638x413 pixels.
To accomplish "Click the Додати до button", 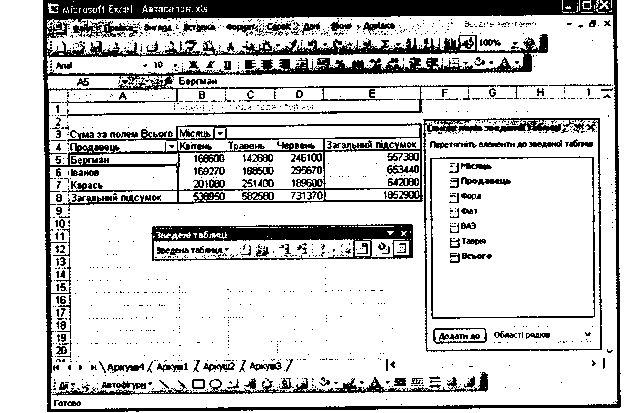I will (x=459, y=336).
